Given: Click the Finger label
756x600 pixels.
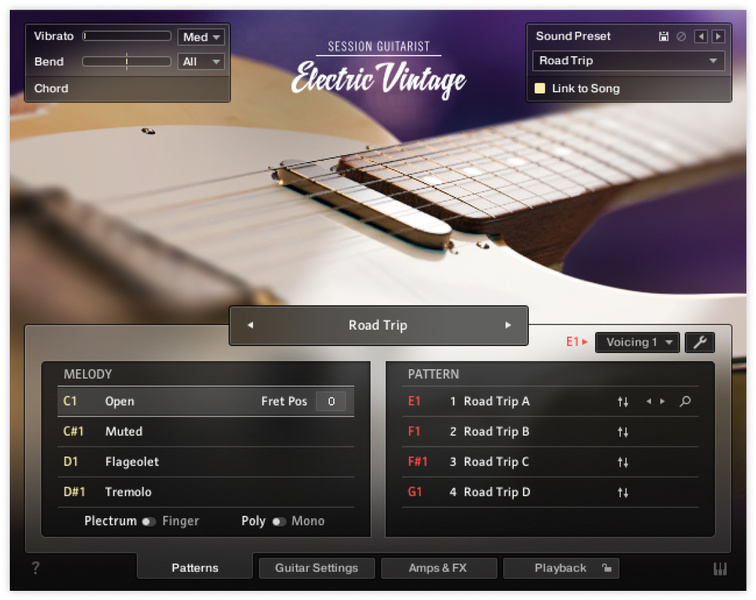Looking at the screenshot, I should pyautogui.click(x=180, y=521).
